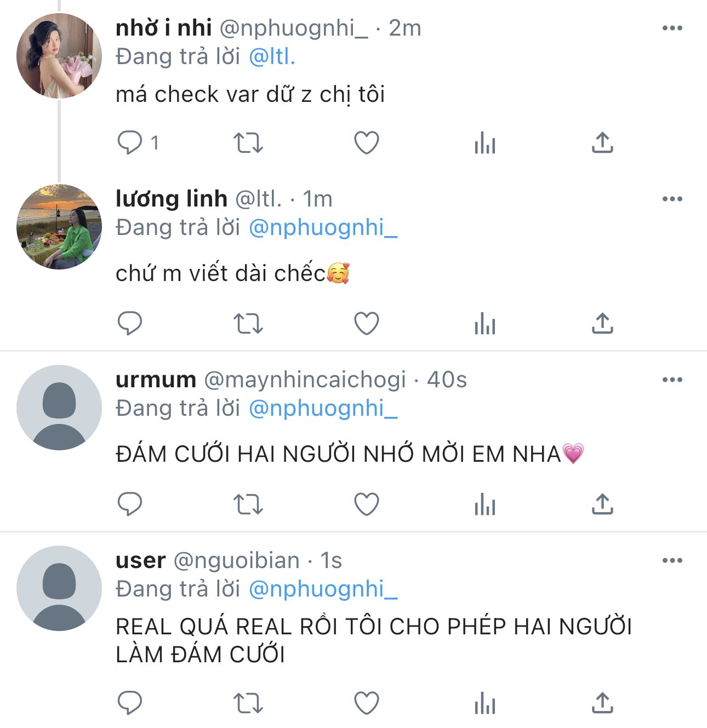Open more options on nhờ i nhi's tweet

(672, 28)
